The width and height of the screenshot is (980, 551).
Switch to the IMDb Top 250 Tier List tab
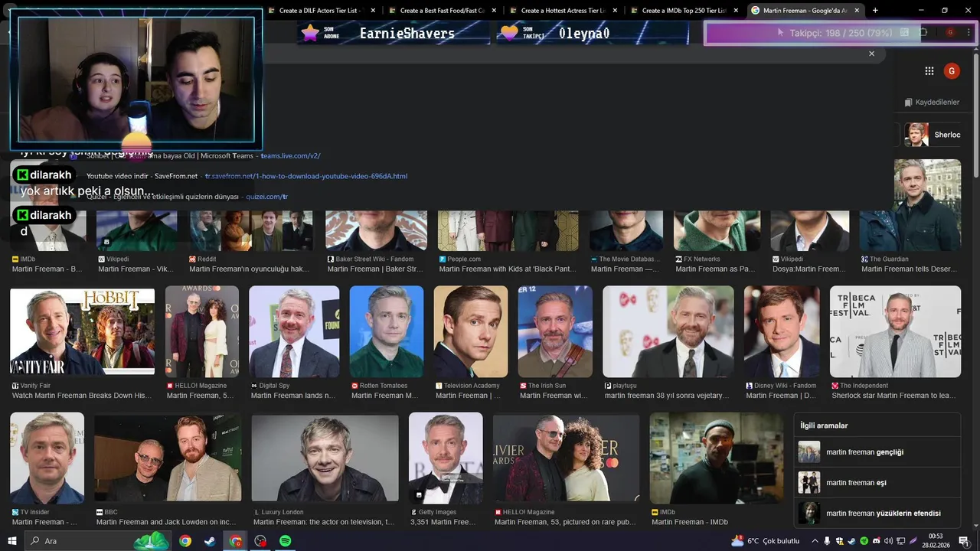[684, 11]
